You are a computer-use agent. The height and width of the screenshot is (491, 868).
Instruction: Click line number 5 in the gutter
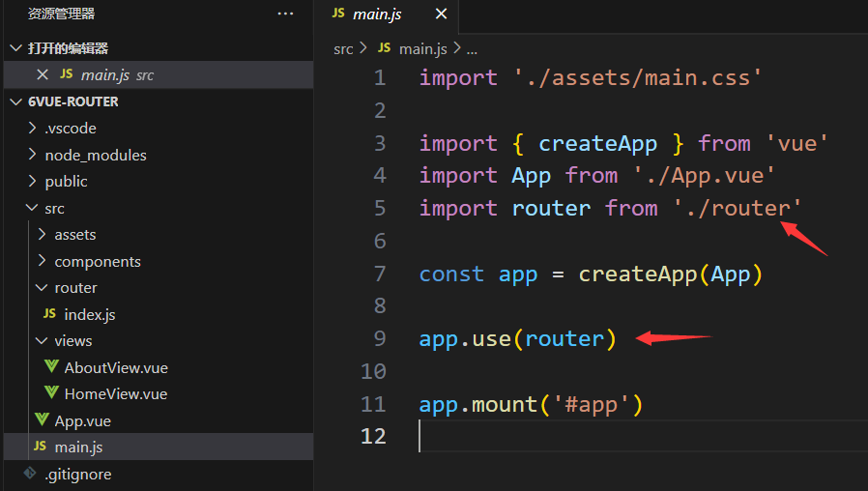(x=380, y=209)
